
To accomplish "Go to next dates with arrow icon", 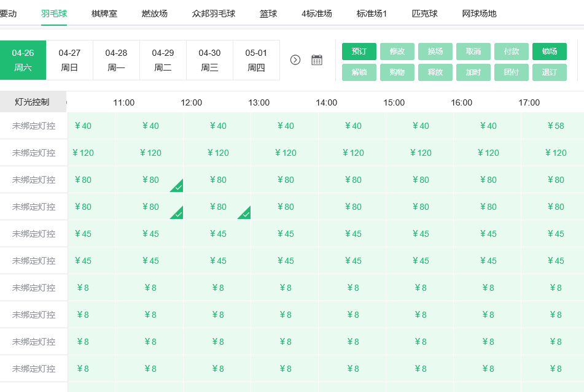I will [x=295, y=60].
